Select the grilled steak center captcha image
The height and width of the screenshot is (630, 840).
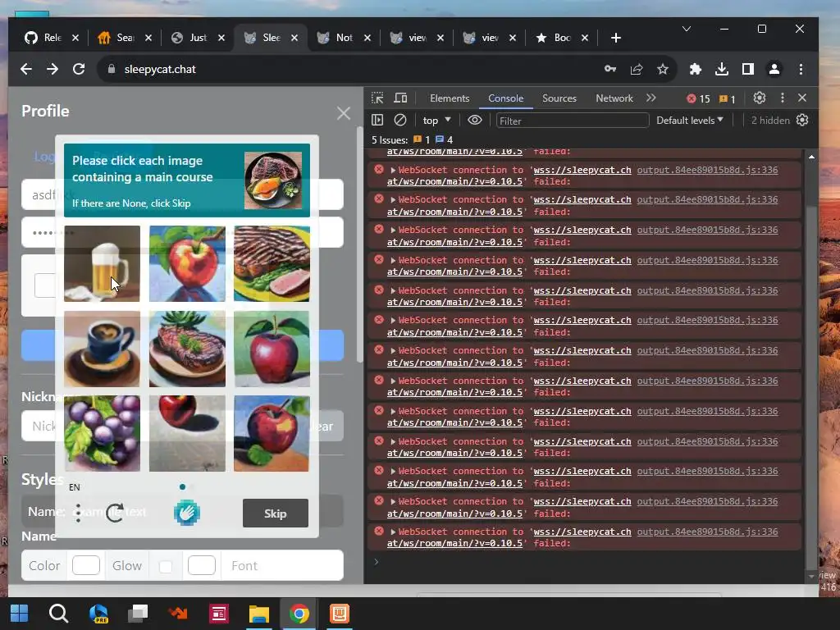[x=187, y=349]
